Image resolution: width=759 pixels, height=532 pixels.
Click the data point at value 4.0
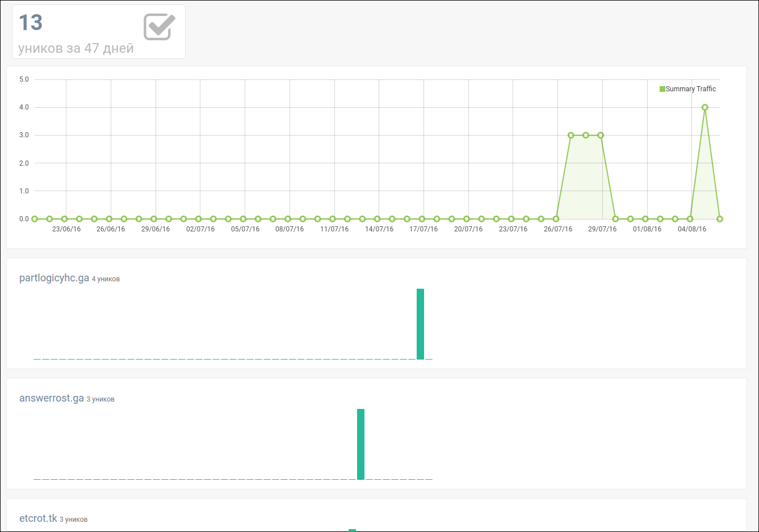(x=705, y=107)
